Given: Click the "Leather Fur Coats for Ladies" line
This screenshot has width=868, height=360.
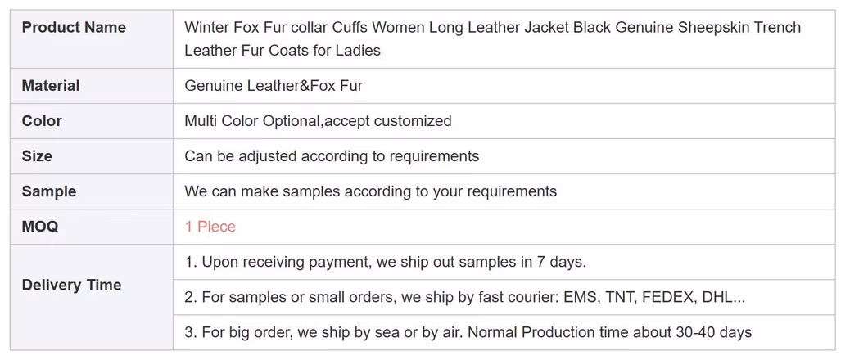Looking at the screenshot, I should [283, 51].
